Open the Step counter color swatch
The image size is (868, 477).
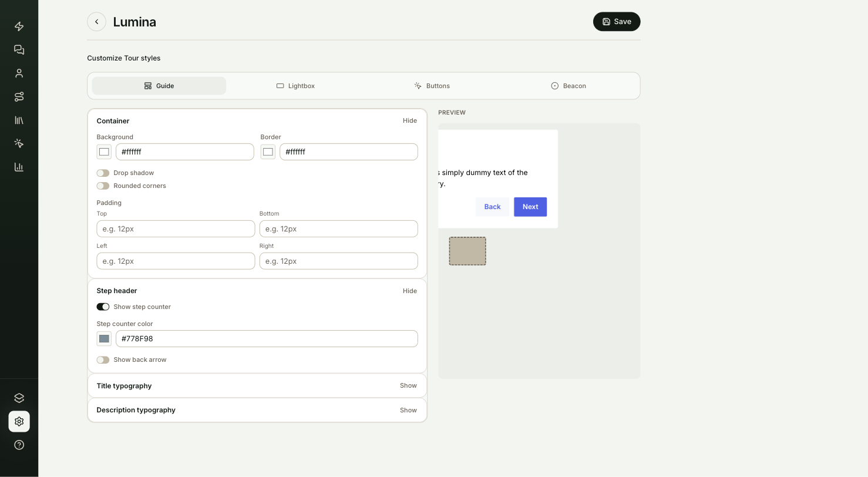[104, 338]
